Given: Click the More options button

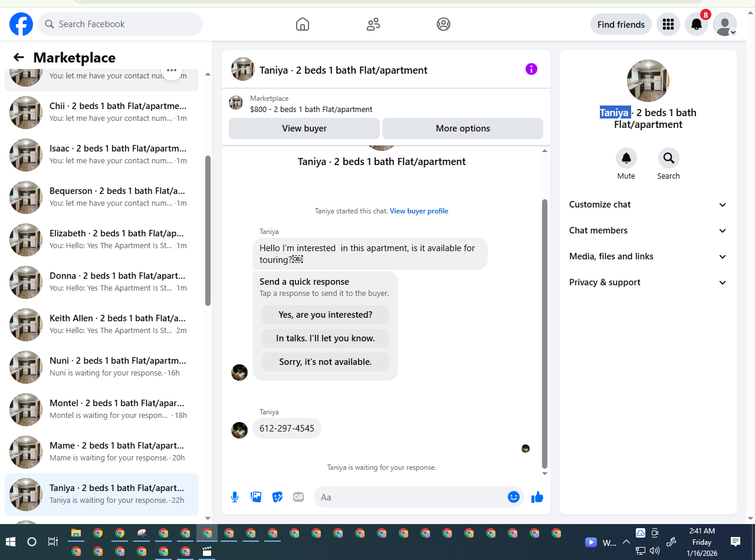Looking at the screenshot, I should (x=463, y=129).
